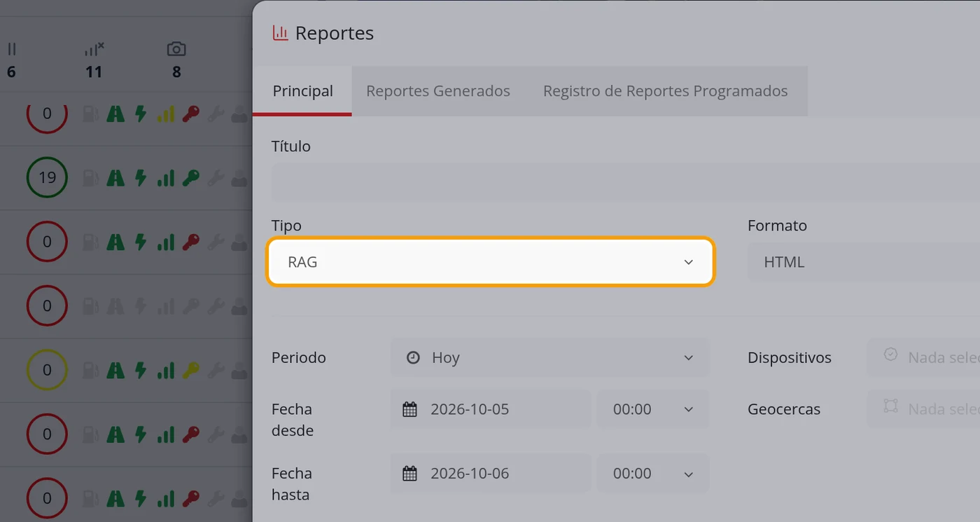This screenshot has width=980, height=522.
Task: Open the Periodo dropdown set to Hoy
Action: tap(549, 357)
